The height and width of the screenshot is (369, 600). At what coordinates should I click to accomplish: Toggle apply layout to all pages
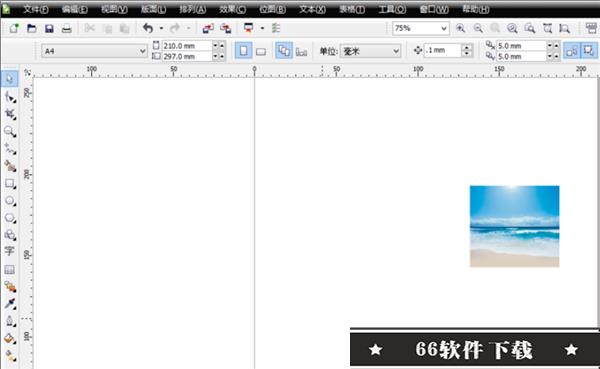284,51
